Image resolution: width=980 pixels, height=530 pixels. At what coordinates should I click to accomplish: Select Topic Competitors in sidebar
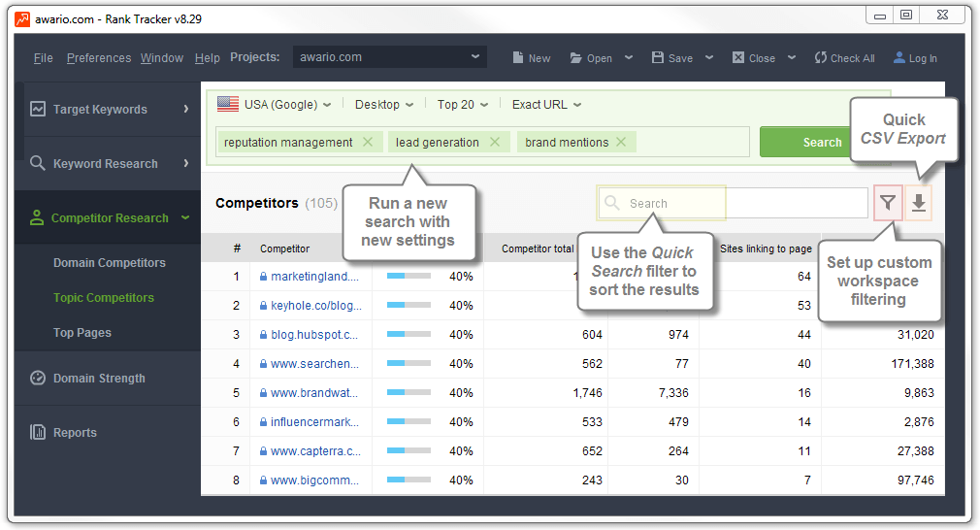pyautogui.click(x=104, y=297)
